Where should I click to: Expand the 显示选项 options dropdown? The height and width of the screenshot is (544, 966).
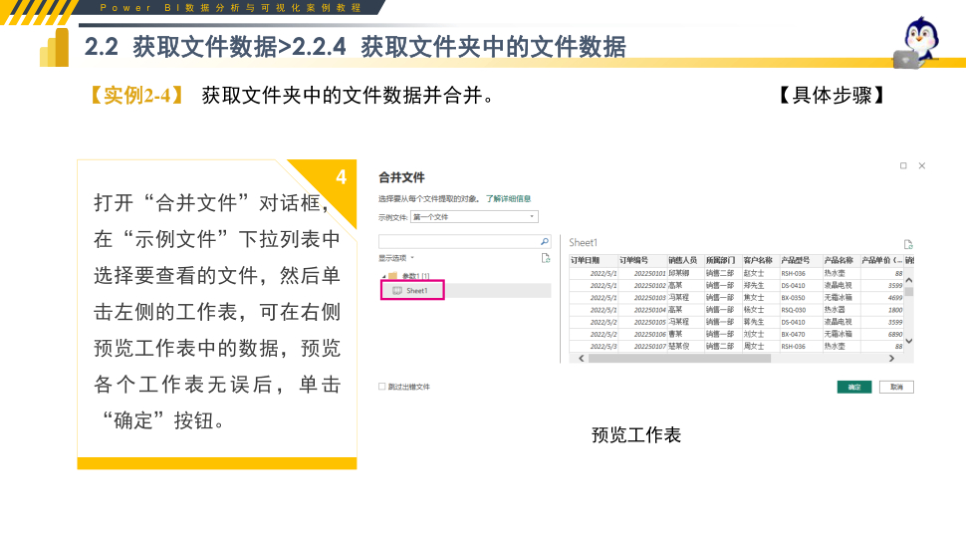[396, 258]
